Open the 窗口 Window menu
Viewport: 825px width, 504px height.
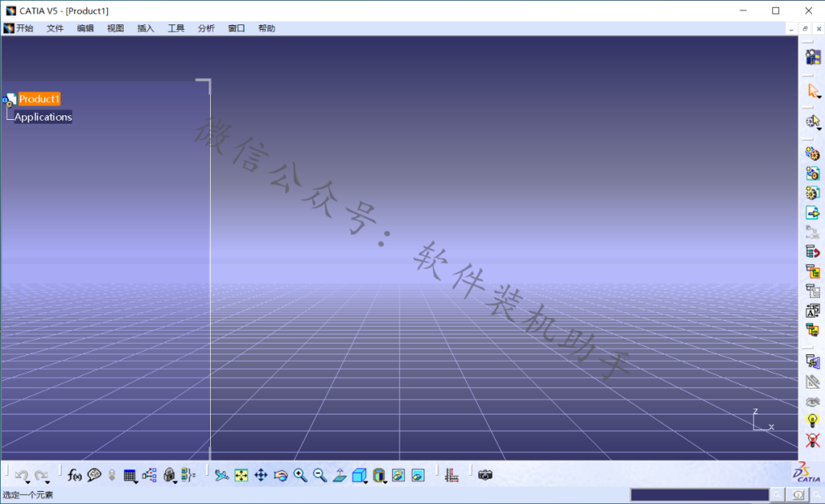(x=236, y=28)
